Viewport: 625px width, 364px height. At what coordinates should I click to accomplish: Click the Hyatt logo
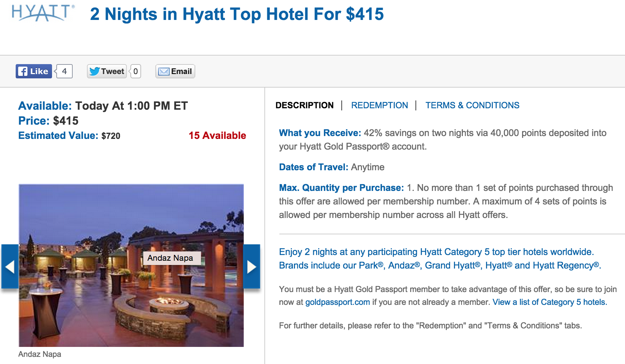coord(43,13)
